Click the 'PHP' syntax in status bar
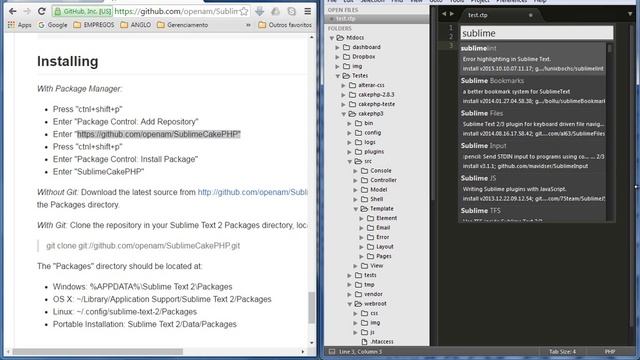Viewport: 640px width, 360px height. coord(610,351)
